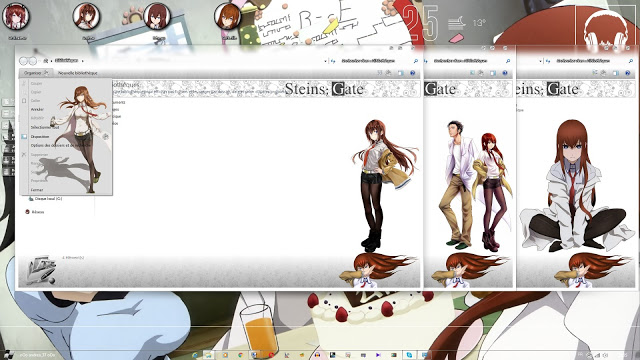
Task: Click the search magnifier in the middle Explorer window
Action: point(508,61)
